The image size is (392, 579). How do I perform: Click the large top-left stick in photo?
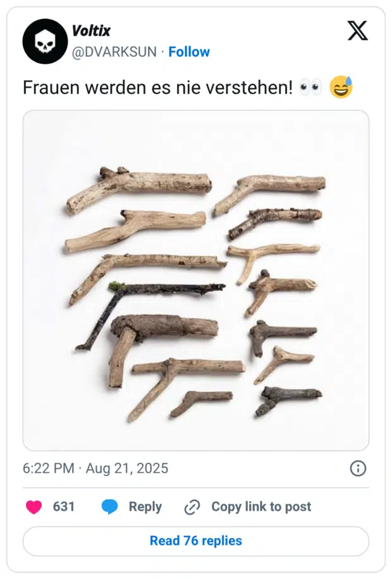(139, 187)
